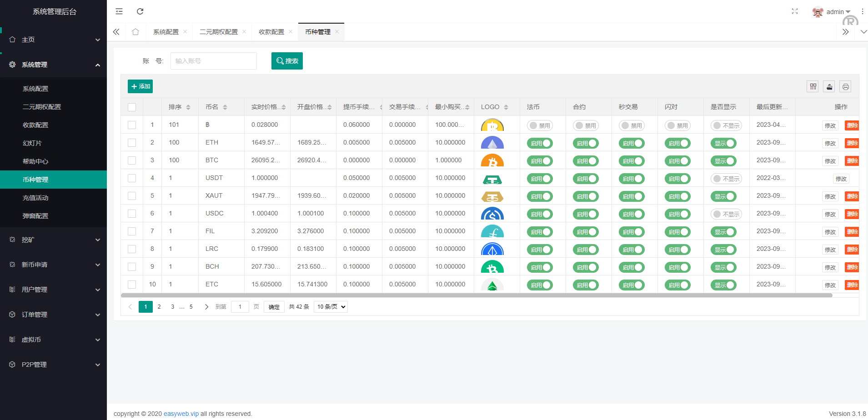The image size is (868, 420).
Task: Collapse the sidebar using the menu-fold icon
Action: pyautogui.click(x=119, y=11)
